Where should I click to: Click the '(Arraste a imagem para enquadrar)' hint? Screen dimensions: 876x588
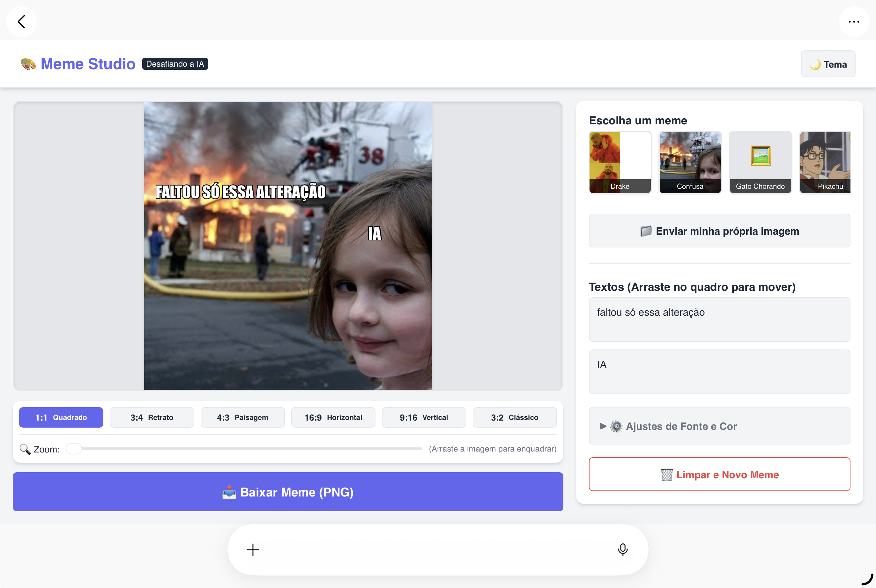(493, 449)
